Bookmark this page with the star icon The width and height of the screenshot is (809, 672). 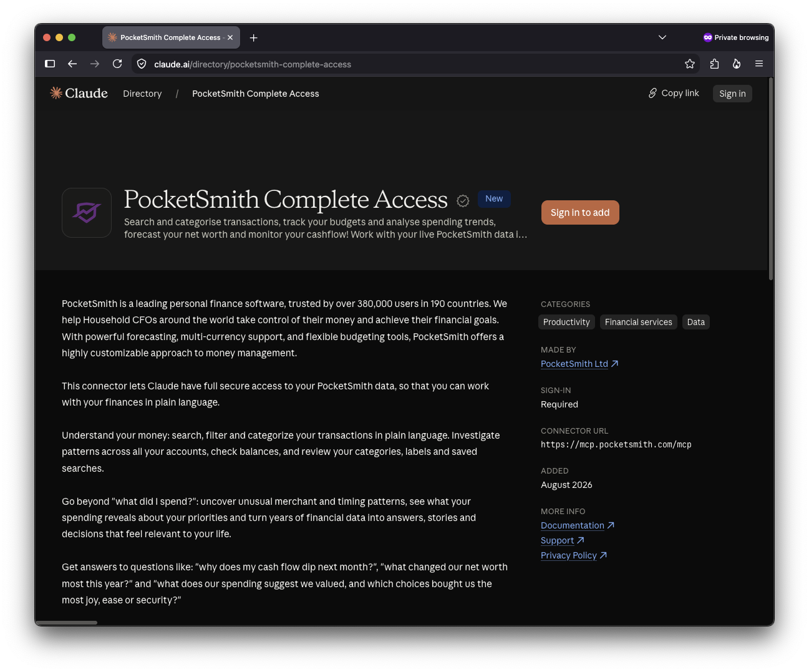[x=690, y=64]
